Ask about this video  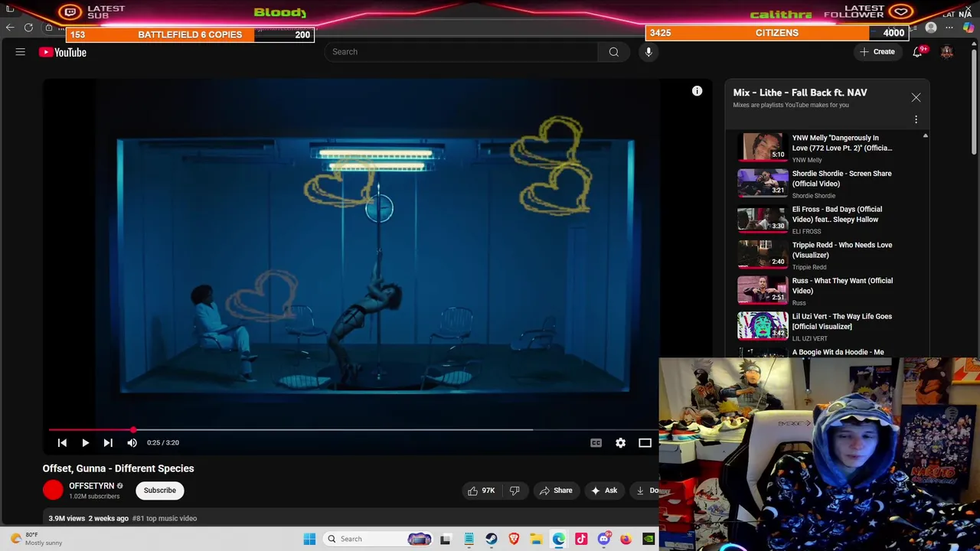604,491
